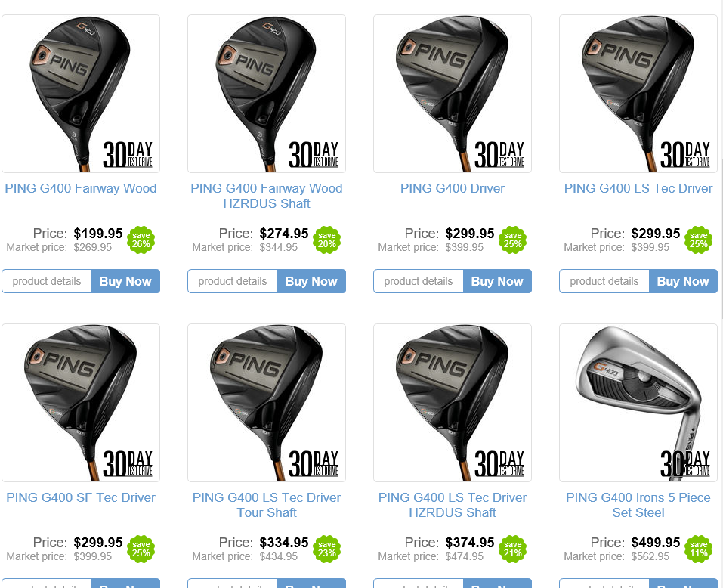This screenshot has width=723, height=588.
Task: Buy Now the PING G400 Fairway Wood
Action: pos(125,281)
